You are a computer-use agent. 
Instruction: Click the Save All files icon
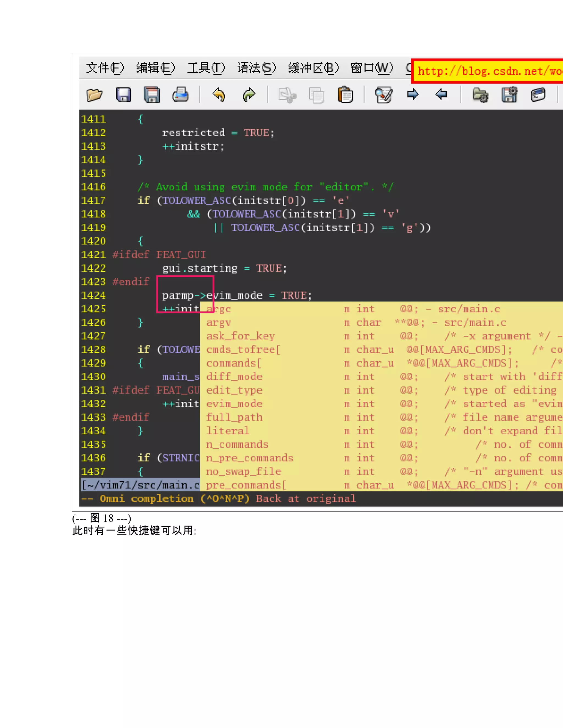152,95
